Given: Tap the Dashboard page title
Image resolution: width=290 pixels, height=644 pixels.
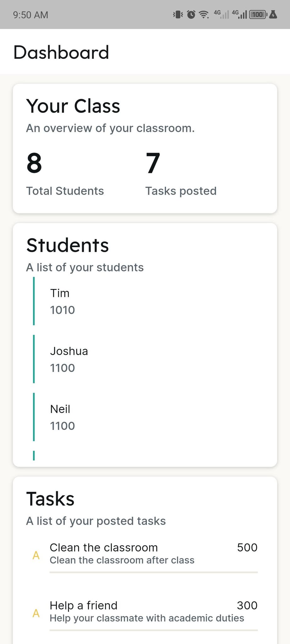Looking at the screenshot, I should [61, 52].
